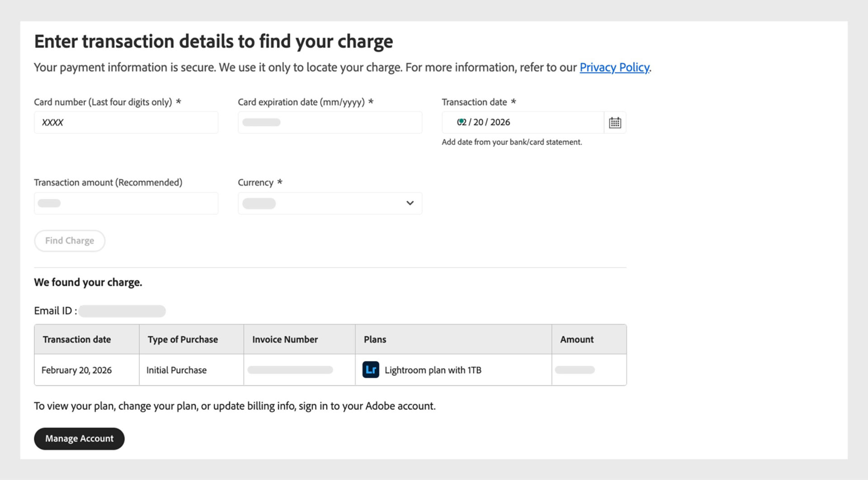Screen dimensions: 868x480
Task: Select the February 20 transaction row
Action: 76,370
